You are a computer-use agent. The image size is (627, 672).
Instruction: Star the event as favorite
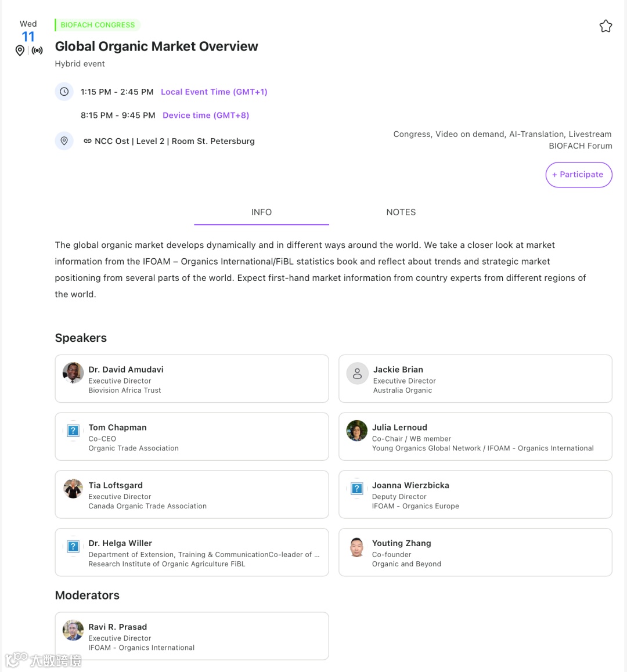point(606,26)
